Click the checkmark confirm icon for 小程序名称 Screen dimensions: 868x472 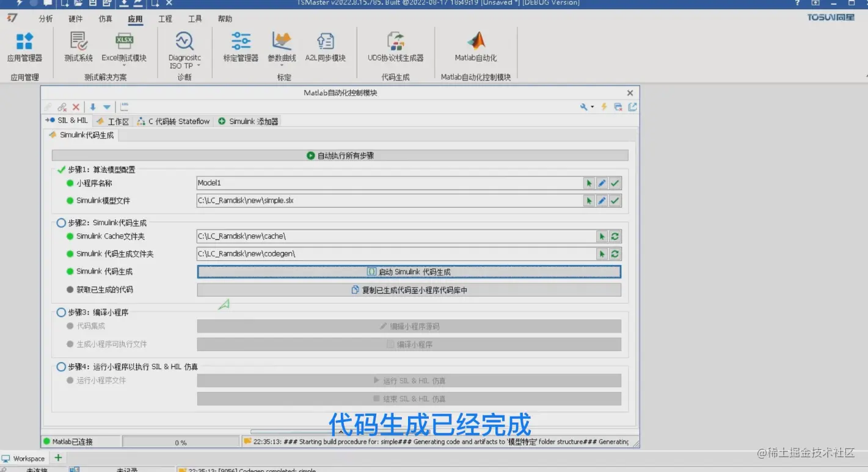point(615,183)
